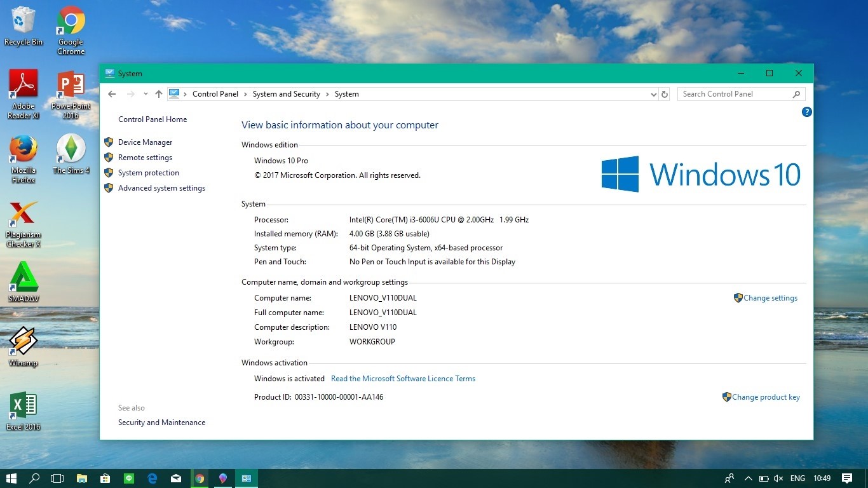Click the Back arrow in System window

(112, 94)
